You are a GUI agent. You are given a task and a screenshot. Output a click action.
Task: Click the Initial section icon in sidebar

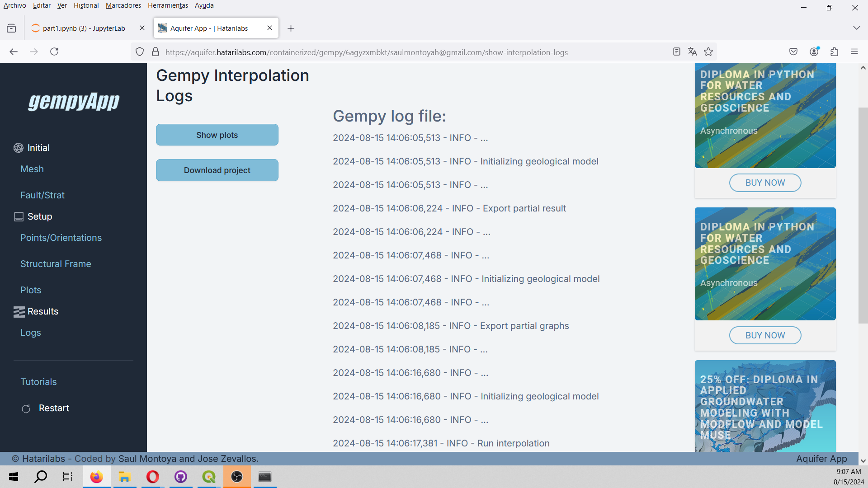point(19,148)
